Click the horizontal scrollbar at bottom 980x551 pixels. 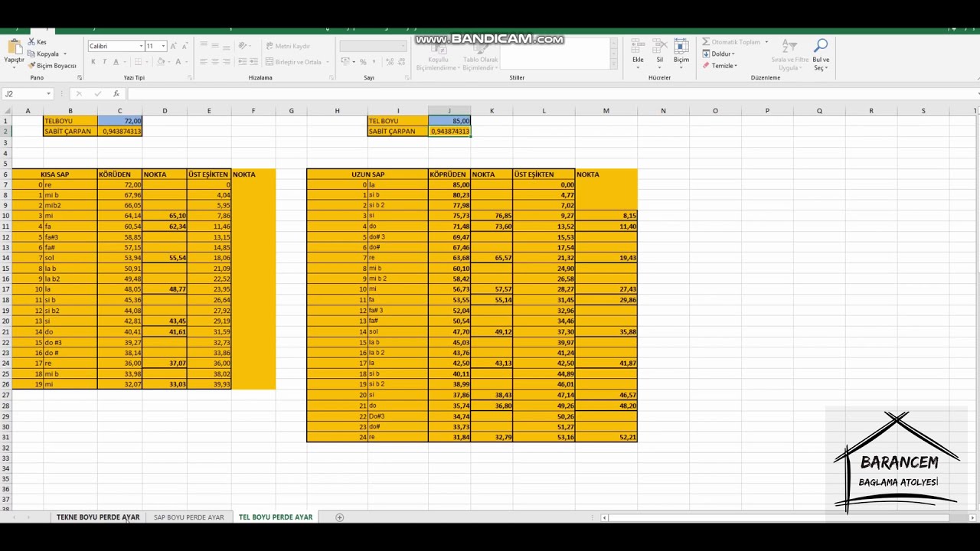click(x=781, y=517)
